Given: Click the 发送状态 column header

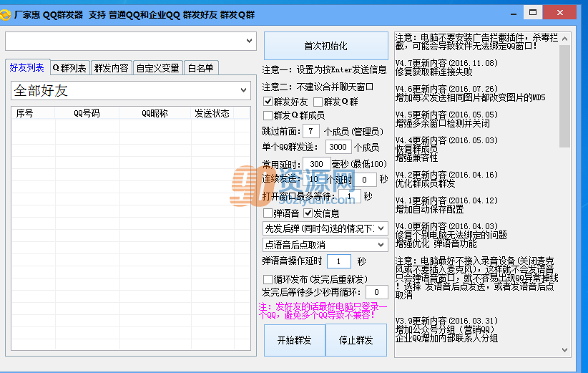Looking at the screenshot, I should [x=212, y=113].
